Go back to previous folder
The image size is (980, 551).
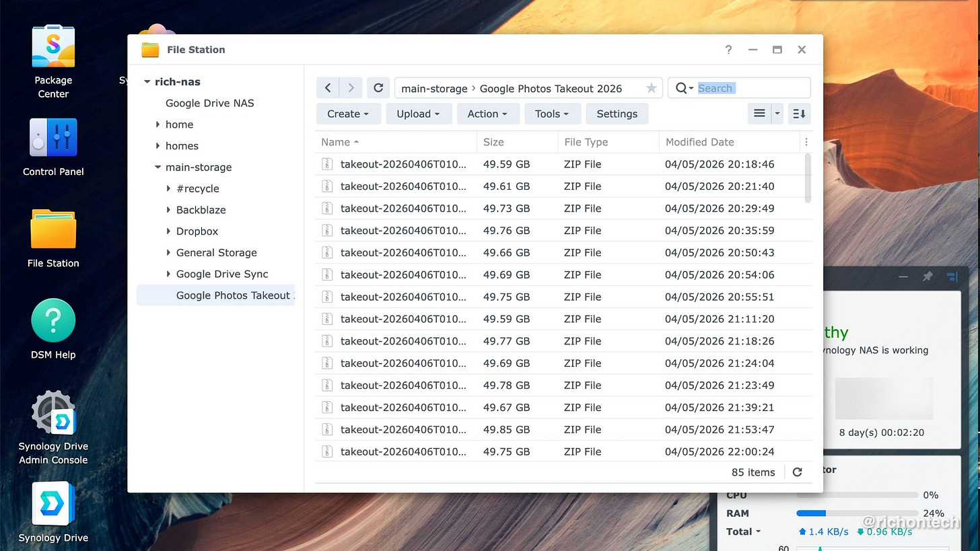[x=328, y=88]
